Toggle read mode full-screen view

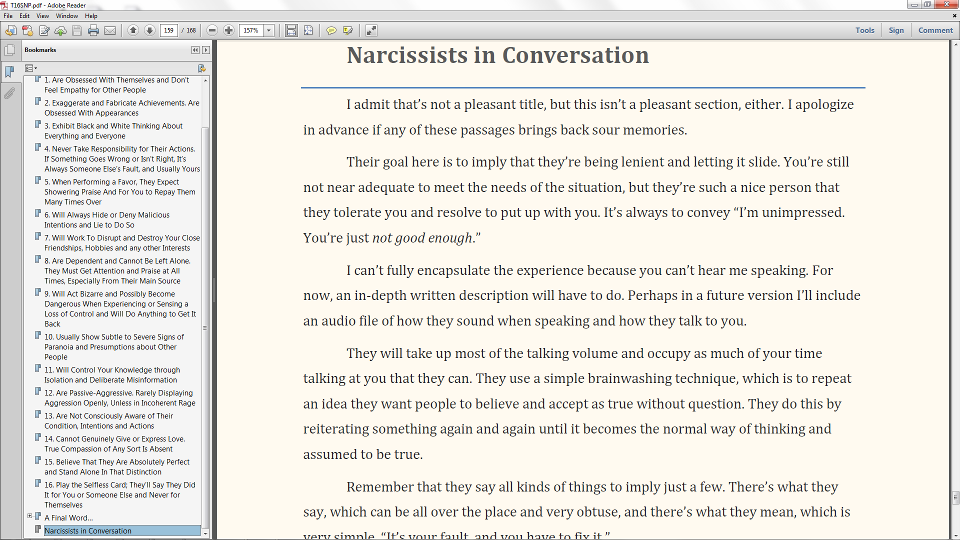point(372,31)
